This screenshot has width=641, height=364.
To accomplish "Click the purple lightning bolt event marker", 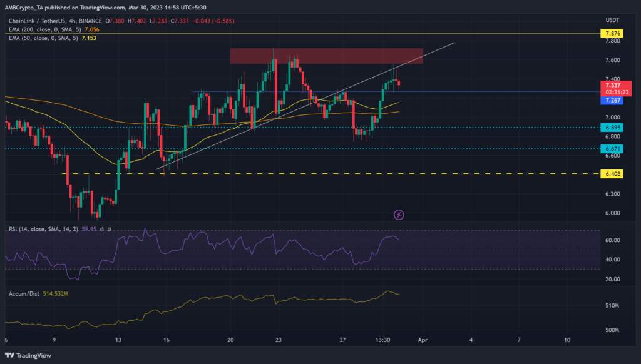I will tap(399, 215).
